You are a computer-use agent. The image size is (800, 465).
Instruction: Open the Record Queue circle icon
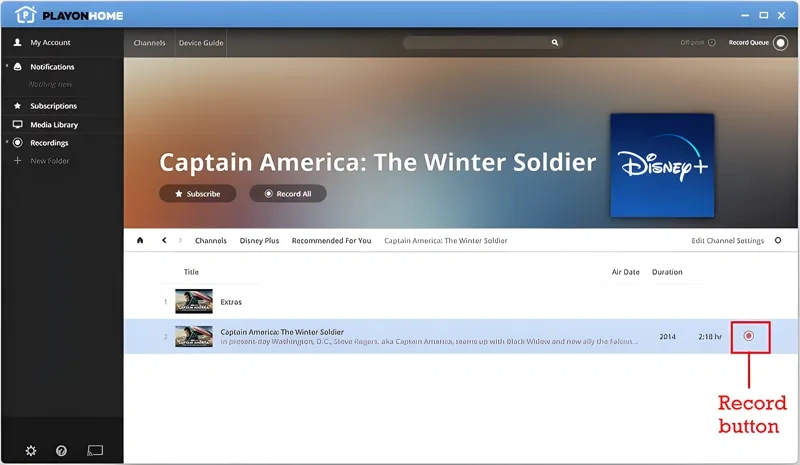[x=780, y=43]
